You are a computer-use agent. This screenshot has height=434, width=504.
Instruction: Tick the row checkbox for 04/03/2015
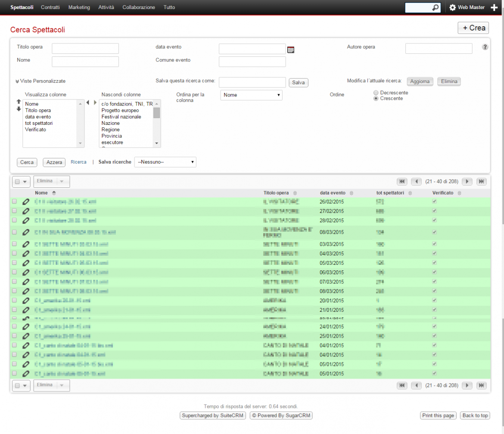tap(15, 254)
